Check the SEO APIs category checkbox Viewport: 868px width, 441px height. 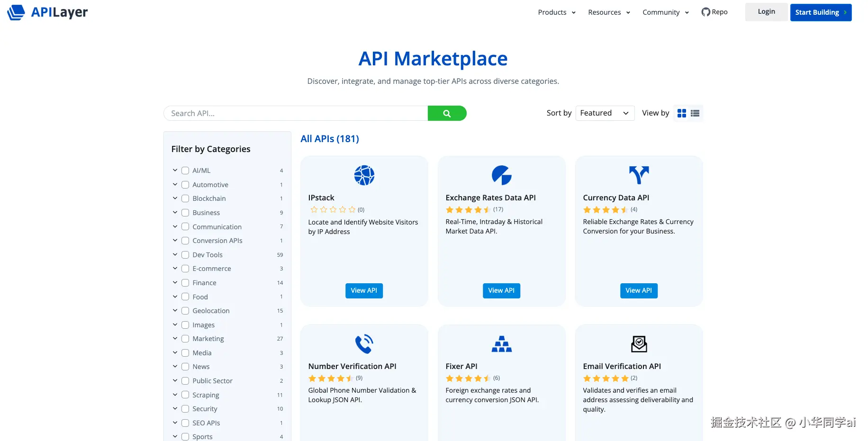click(185, 423)
